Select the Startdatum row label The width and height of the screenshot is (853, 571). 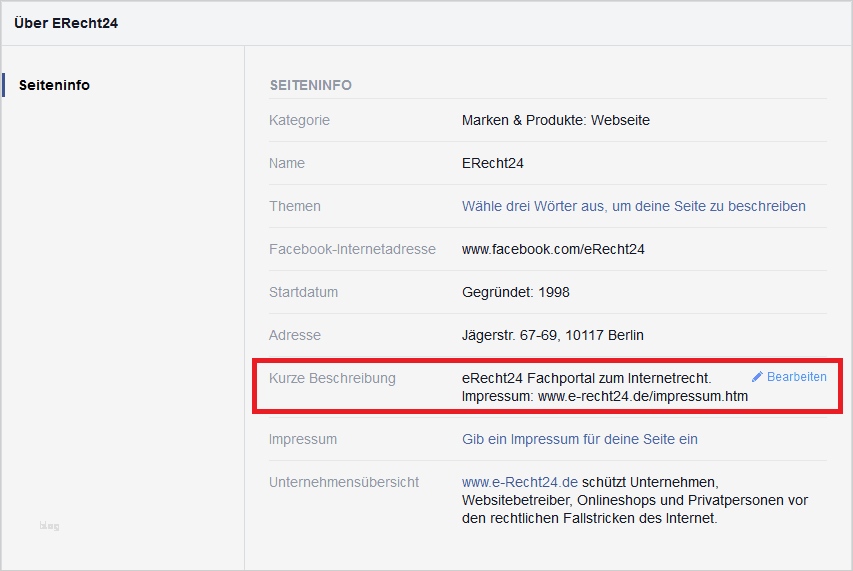click(303, 292)
